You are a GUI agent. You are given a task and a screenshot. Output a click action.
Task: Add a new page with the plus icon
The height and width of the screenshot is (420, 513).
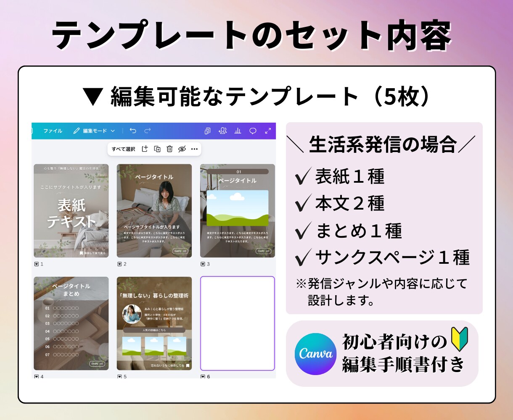point(145,149)
